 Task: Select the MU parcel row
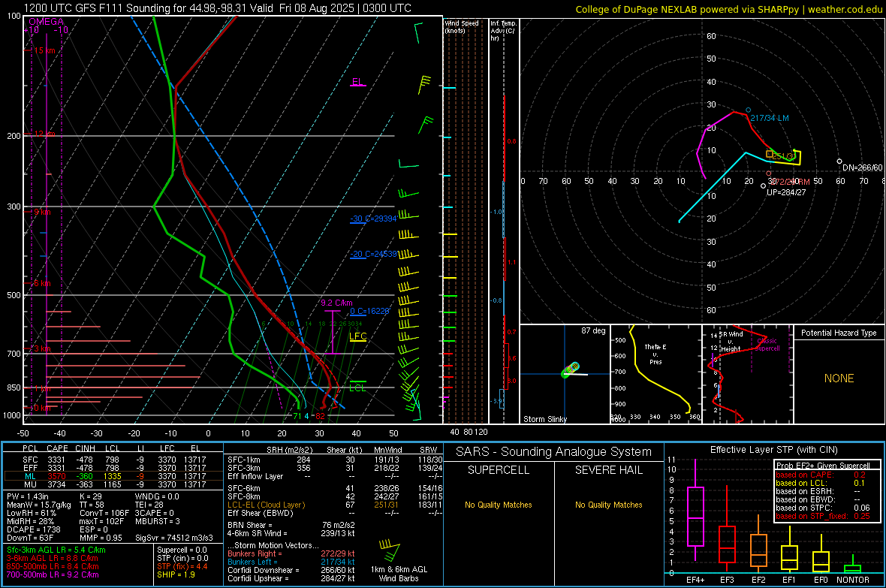point(112,484)
